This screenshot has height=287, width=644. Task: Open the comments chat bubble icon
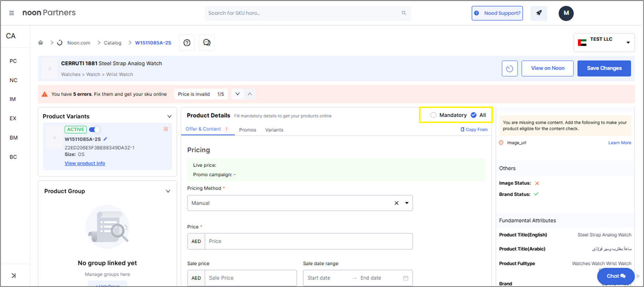[x=207, y=43]
